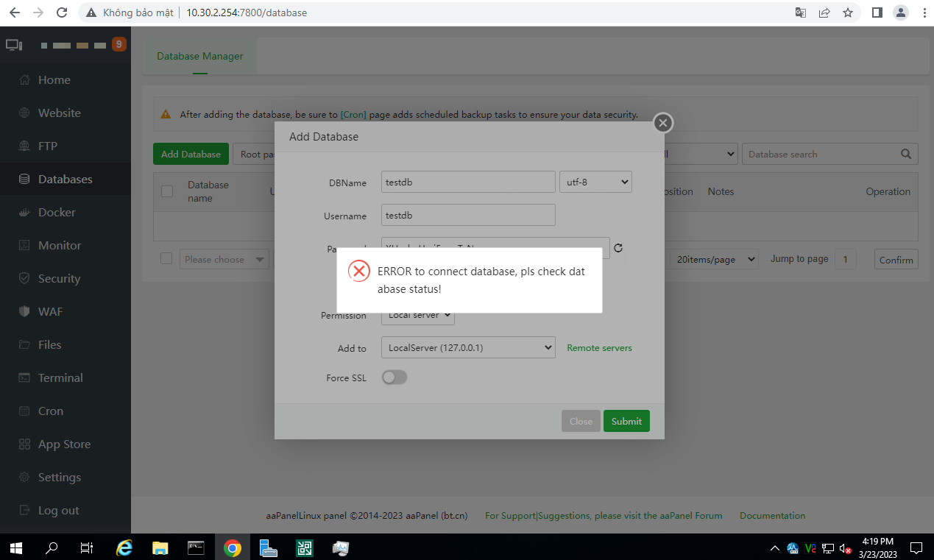Open the Chrome profile avatar
The height and width of the screenshot is (560, 934).
coord(901,13)
